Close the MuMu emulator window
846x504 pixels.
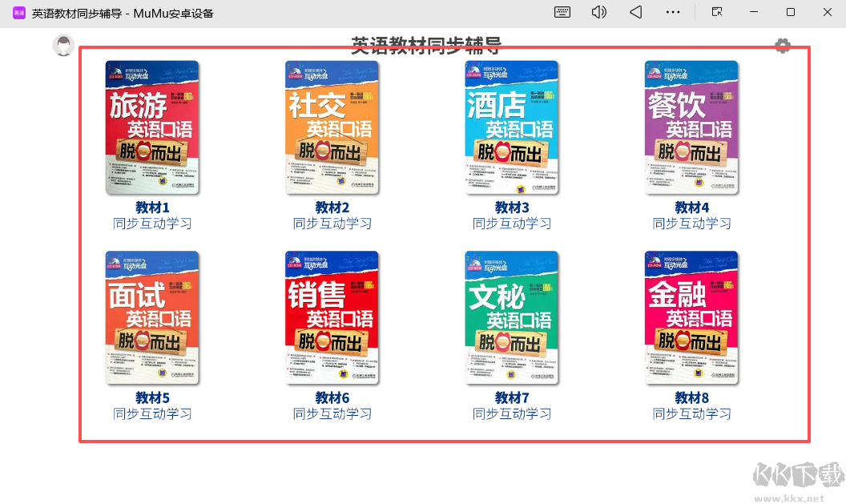click(827, 12)
